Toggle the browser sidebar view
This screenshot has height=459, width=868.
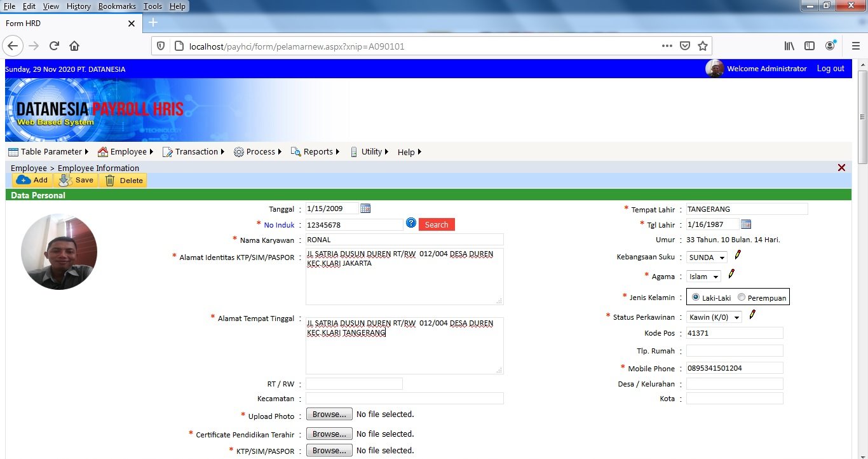[x=810, y=46]
